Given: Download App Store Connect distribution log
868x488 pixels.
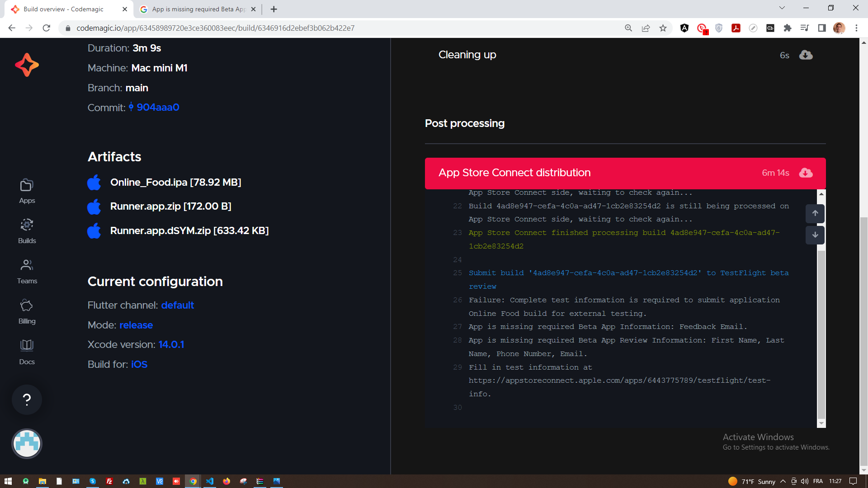Looking at the screenshot, I should click(806, 173).
